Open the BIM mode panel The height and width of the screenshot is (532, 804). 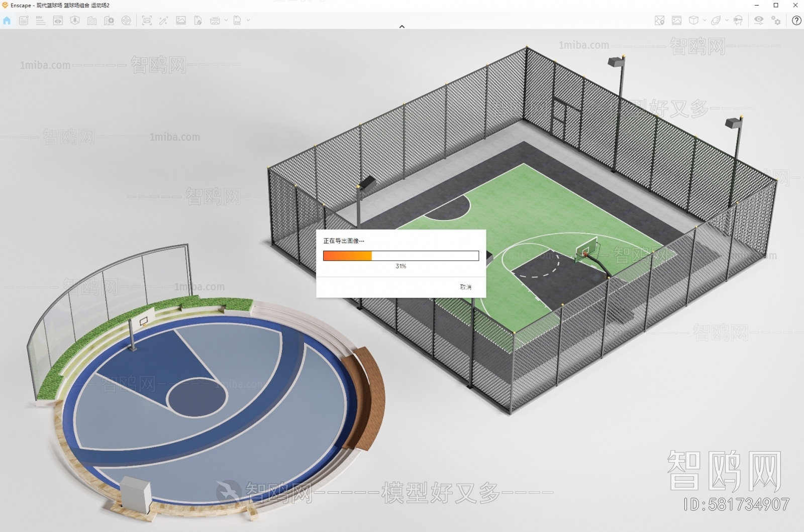pos(40,21)
